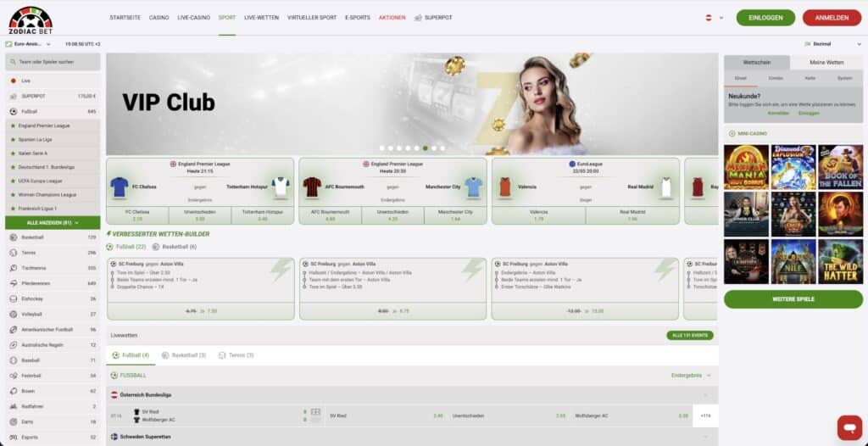
Task: Open Superpot from the left sidebar
Action: pos(53,96)
